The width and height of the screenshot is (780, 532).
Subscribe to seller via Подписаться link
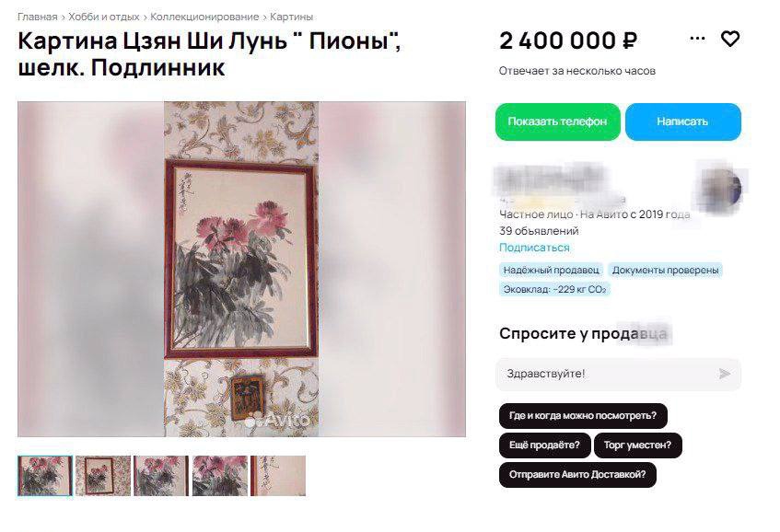click(534, 248)
